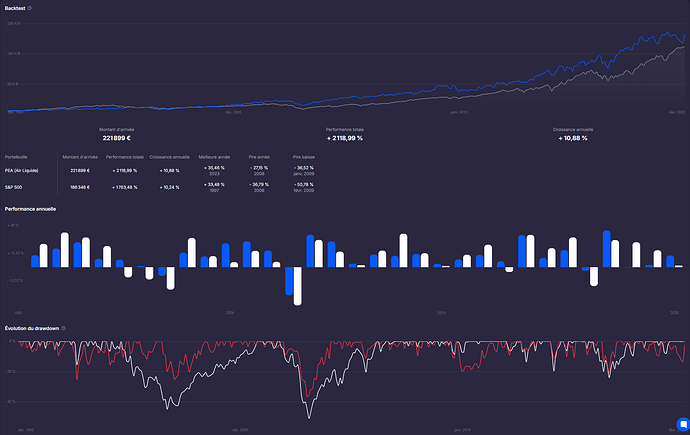This screenshot has height=435, width=690.
Task: Click the Backtest section heading
Action: click(14, 8)
